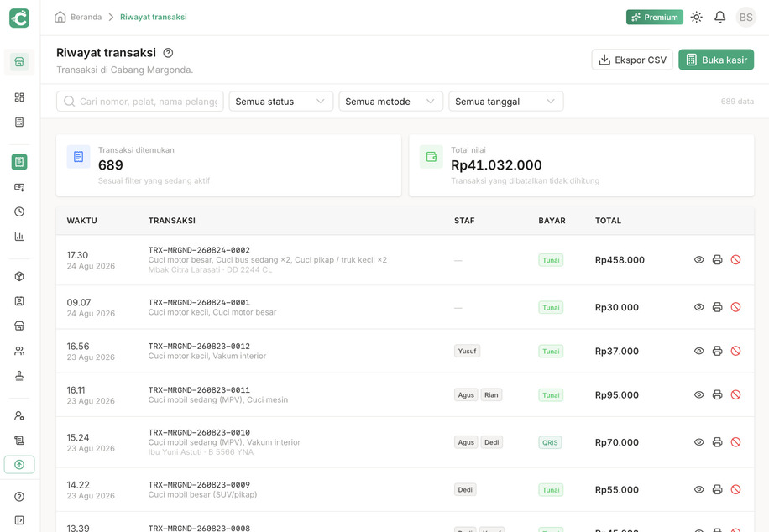Cancel transaction TRX-MRGND-260824-0002
Viewport: 769px width, 532px height.
pyautogui.click(x=735, y=260)
